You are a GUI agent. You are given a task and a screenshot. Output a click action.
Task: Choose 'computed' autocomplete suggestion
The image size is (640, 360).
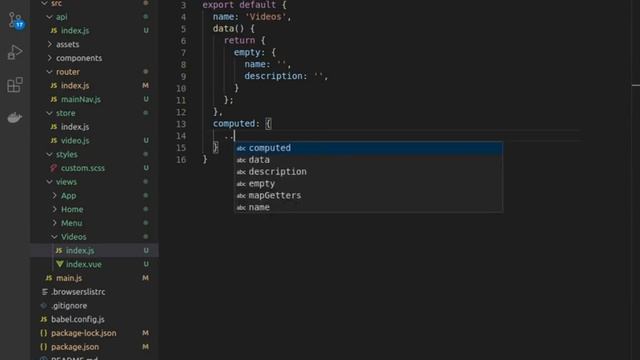coord(369,148)
